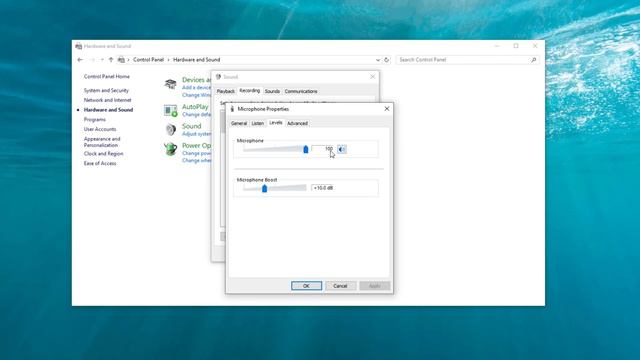640x360 pixels.
Task: Open the Communications tab in Sound window
Action: (301, 91)
